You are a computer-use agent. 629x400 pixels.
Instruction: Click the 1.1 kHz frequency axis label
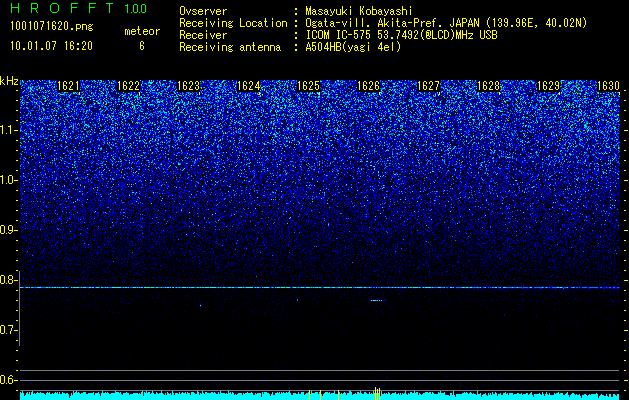click(x=8, y=130)
